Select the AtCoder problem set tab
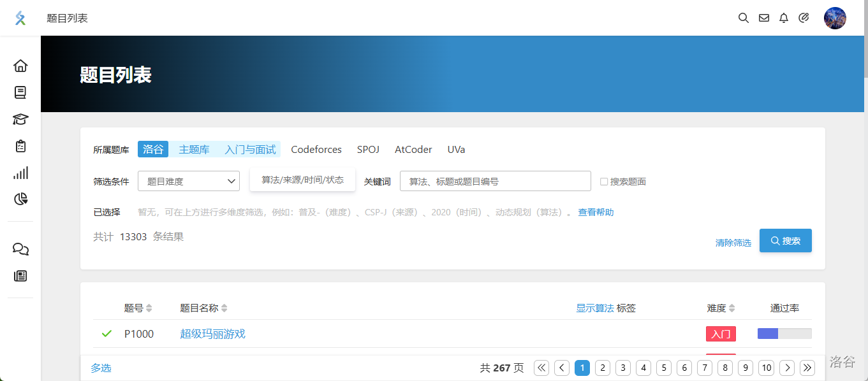Image resolution: width=868 pixels, height=381 pixels. tap(413, 150)
